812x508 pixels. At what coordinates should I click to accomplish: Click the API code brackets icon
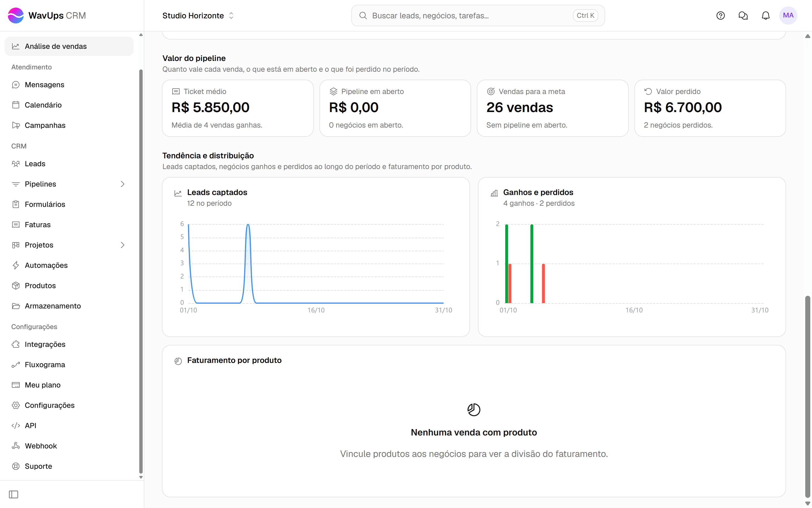[16, 425]
